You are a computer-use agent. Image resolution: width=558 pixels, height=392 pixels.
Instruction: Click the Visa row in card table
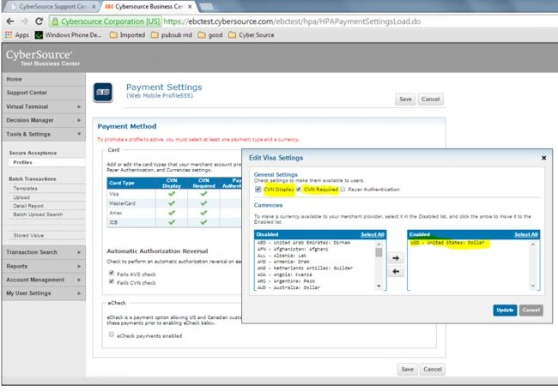[174, 194]
